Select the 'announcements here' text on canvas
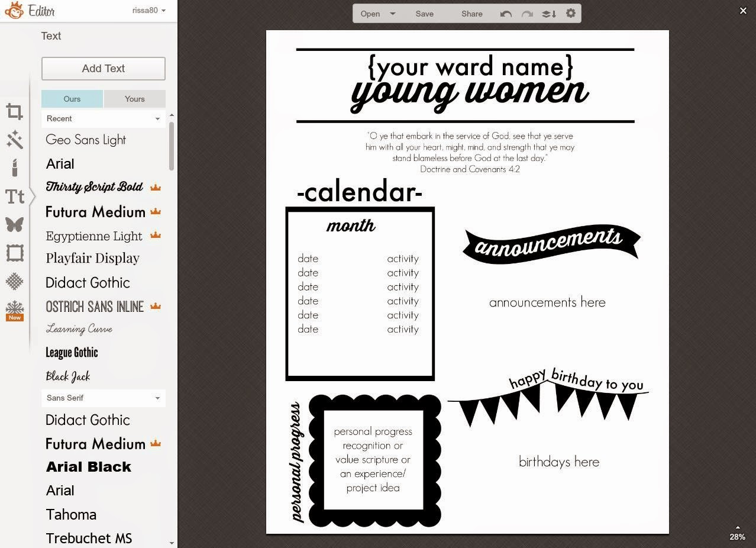 tap(547, 302)
